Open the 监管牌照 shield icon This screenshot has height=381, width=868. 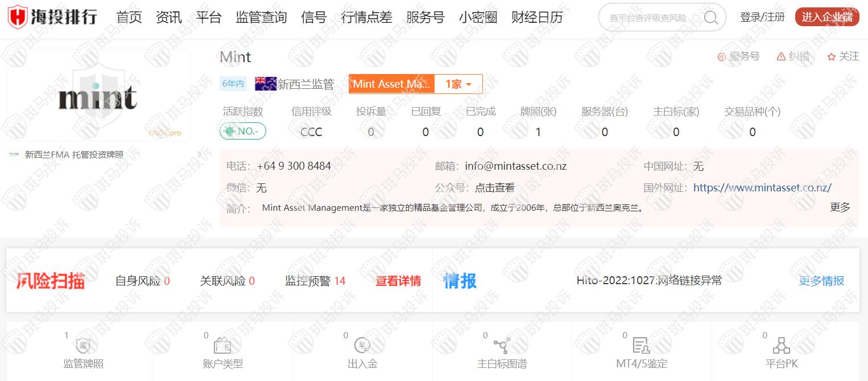click(x=83, y=346)
